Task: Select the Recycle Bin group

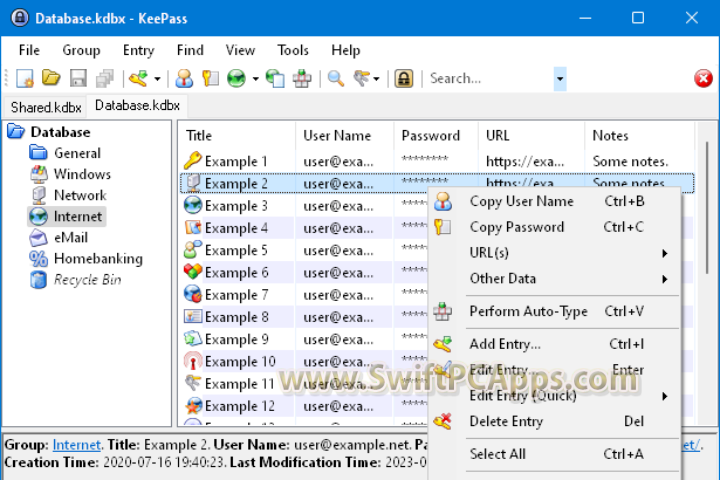Action: [87, 280]
